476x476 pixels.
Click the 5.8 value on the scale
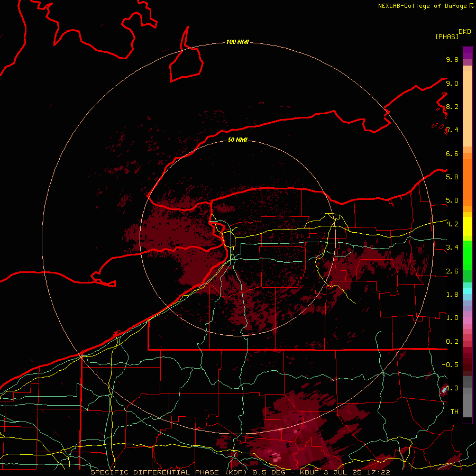(x=452, y=177)
